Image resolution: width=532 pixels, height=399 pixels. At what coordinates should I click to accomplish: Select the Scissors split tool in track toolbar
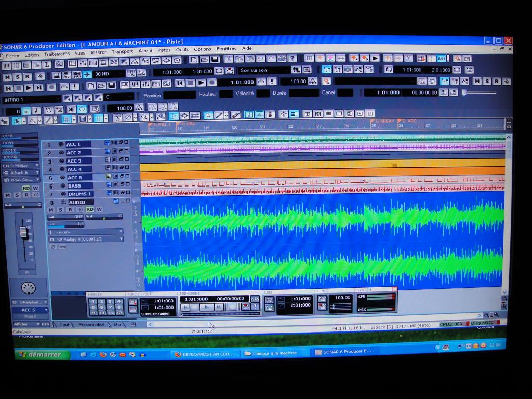[117, 118]
